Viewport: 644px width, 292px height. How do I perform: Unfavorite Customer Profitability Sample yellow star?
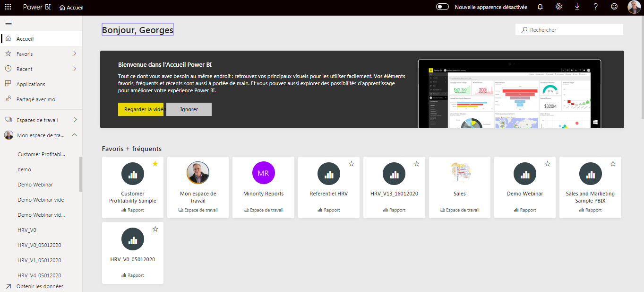(x=155, y=164)
